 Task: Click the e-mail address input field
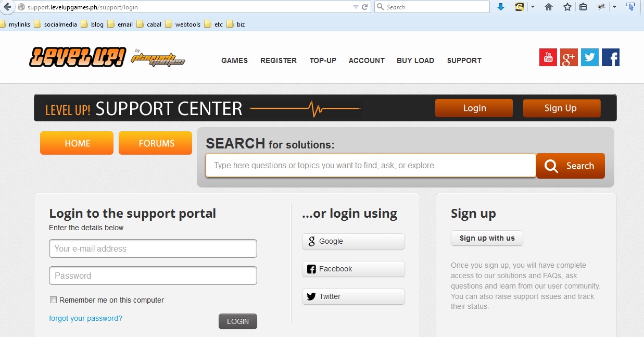point(153,248)
